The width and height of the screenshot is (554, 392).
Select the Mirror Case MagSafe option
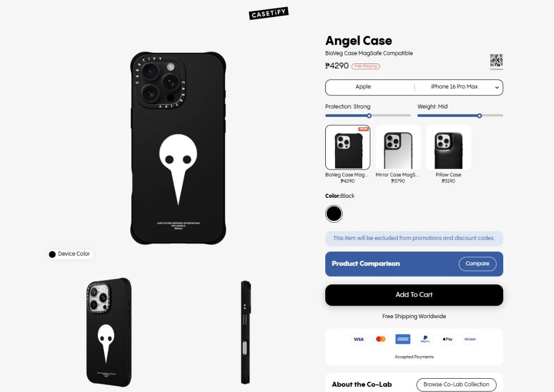click(398, 154)
